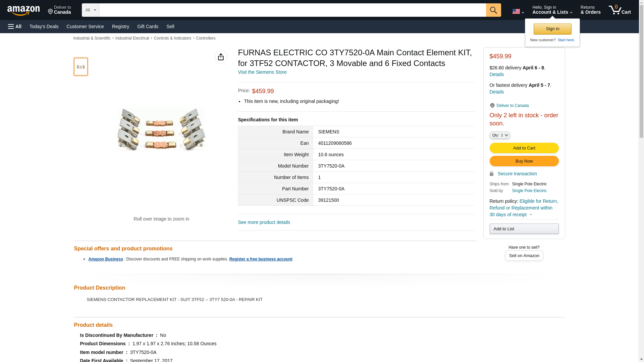Image resolution: width=644 pixels, height=362 pixels.
Task: Open the shopping cart
Action: pyautogui.click(x=620, y=10)
